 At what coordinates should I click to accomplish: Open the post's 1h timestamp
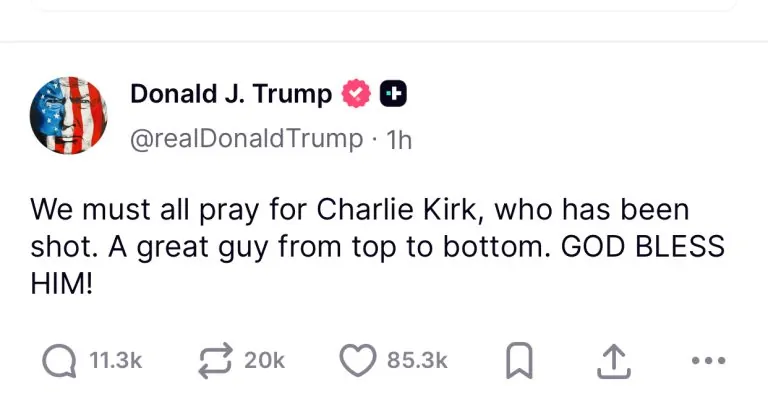(399, 139)
